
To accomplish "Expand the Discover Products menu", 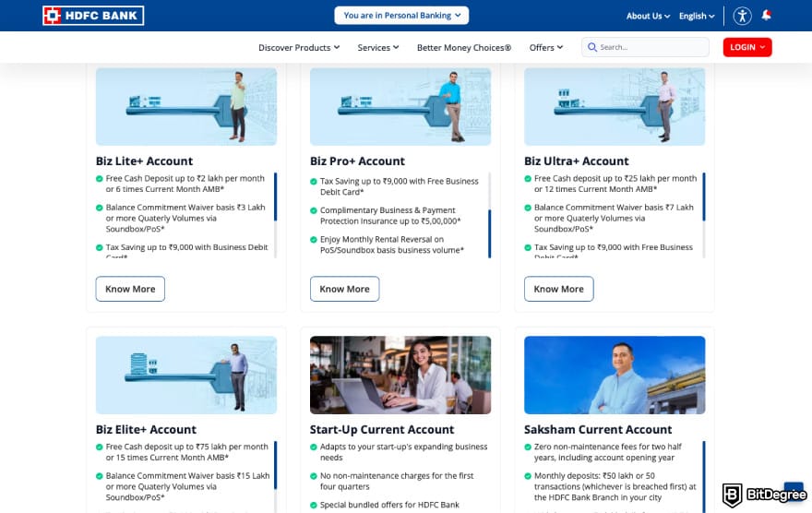I will [299, 48].
